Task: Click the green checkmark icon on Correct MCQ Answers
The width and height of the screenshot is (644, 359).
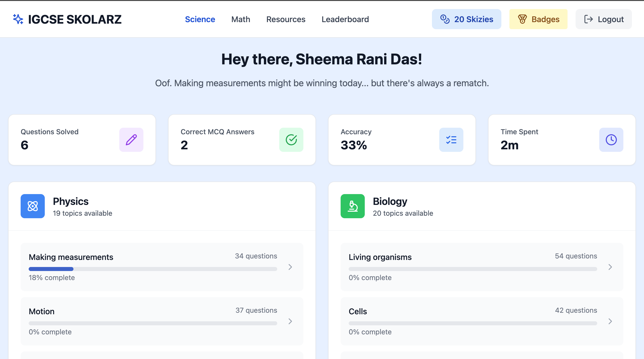Action: pos(291,140)
